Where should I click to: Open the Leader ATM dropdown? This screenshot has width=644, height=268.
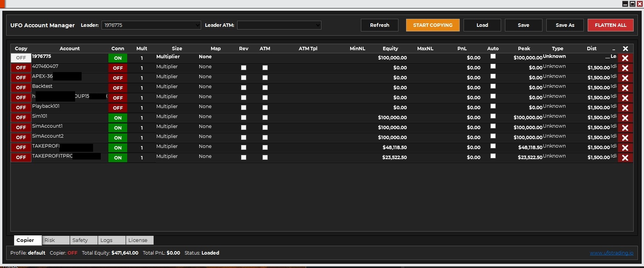click(x=279, y=25)
